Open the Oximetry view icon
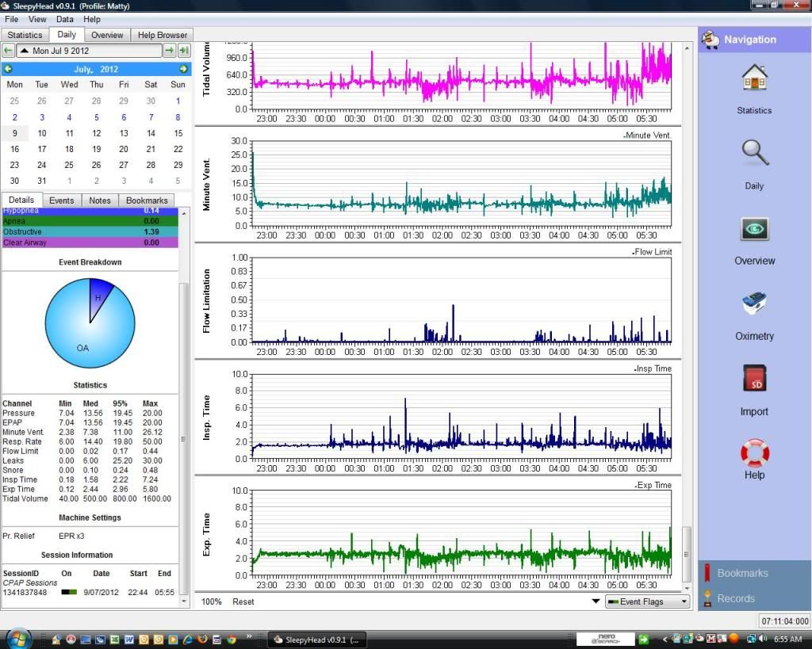 click(x=754, y=304)
